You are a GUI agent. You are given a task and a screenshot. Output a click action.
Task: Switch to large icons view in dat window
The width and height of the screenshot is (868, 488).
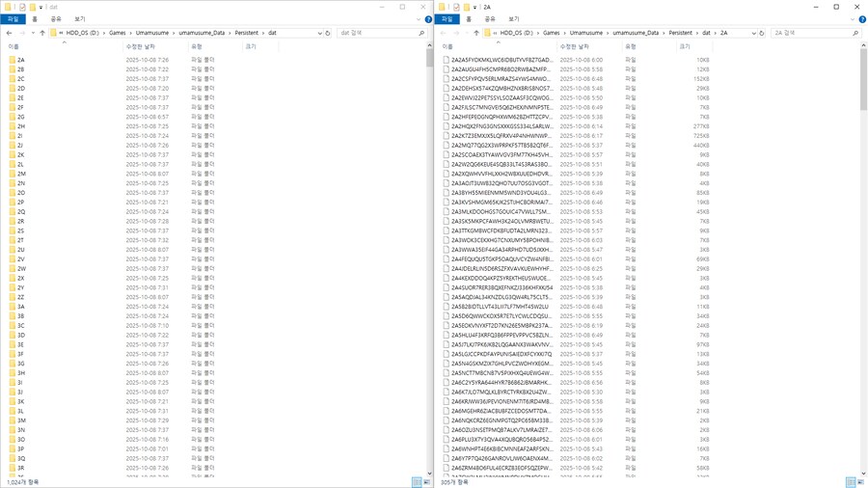click(x=427, y=482)
